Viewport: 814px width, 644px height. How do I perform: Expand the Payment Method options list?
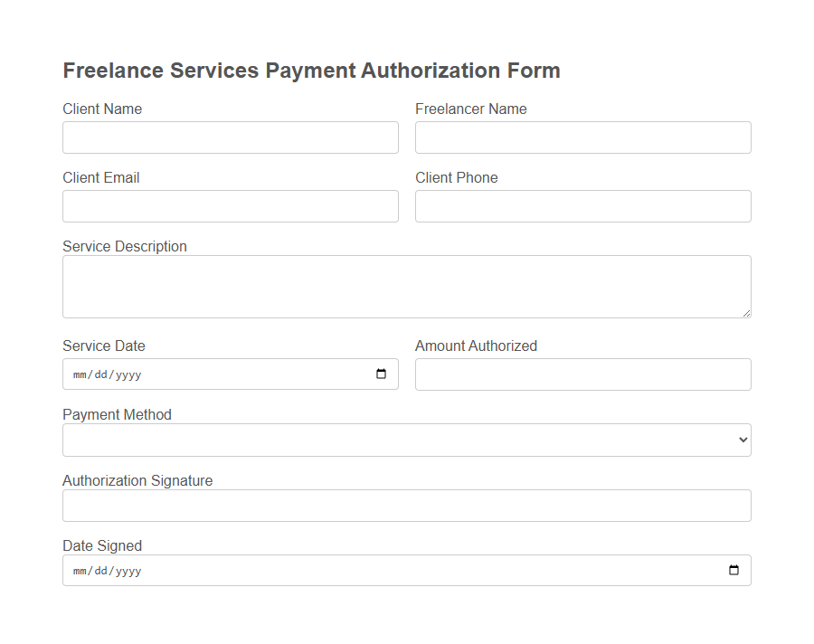407,440
